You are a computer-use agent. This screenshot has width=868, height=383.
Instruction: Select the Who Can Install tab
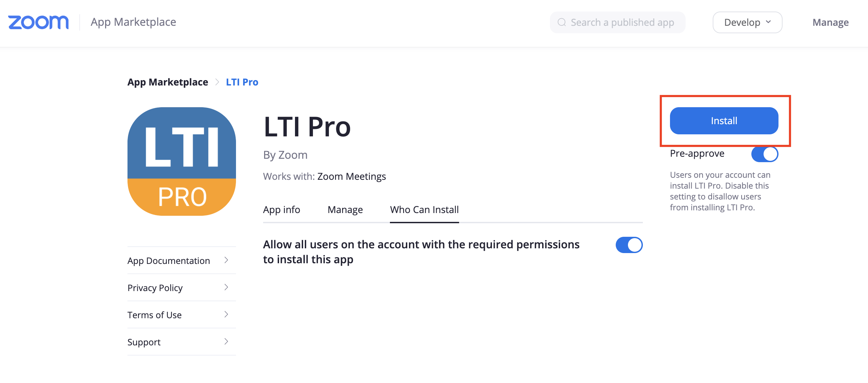click(425, 210)
